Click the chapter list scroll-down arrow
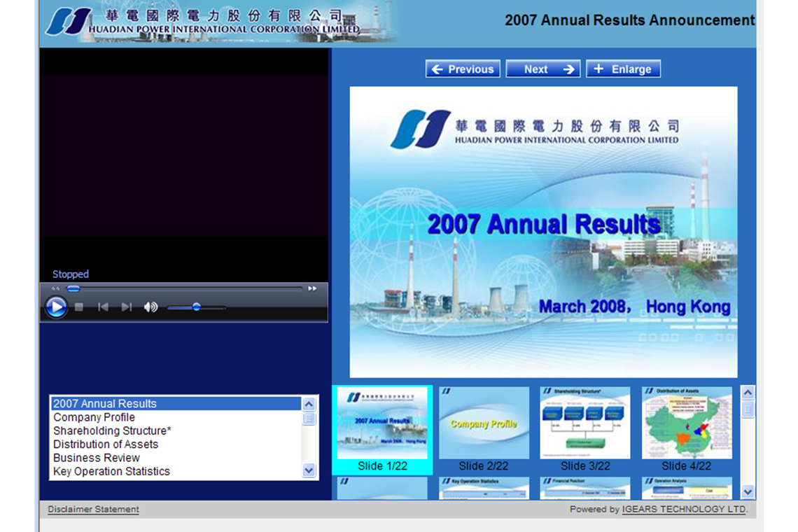The height and width of the screenshot is (532, 798). coord(309,470)
